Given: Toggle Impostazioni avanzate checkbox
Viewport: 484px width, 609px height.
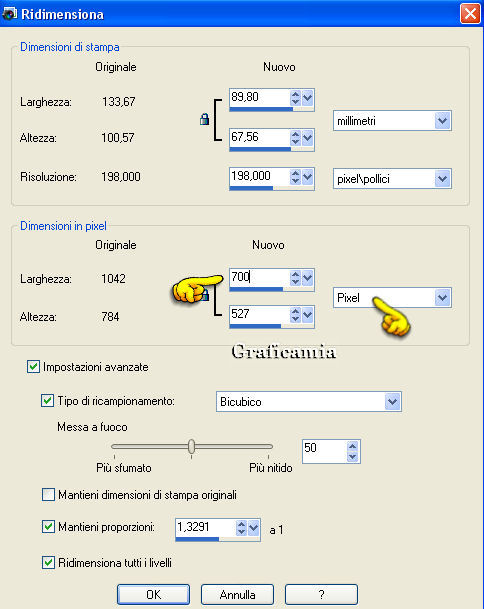Looking at the screenshot, I should coord(33,367).
